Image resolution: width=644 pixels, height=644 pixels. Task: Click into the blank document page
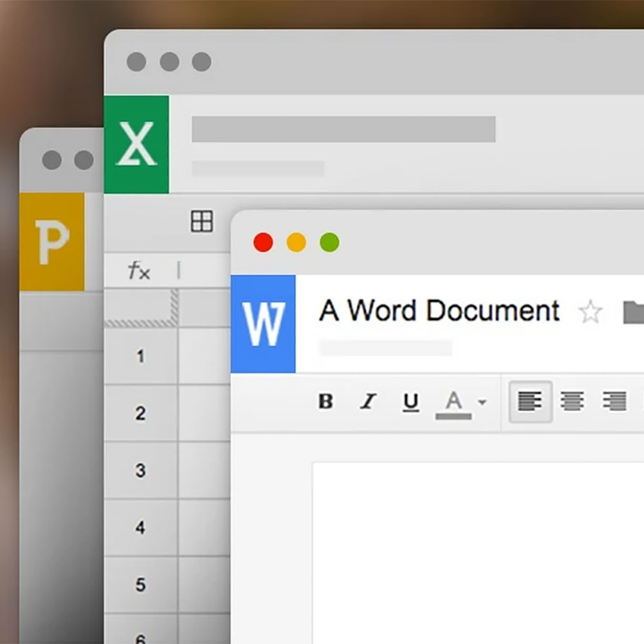[478, 553]
